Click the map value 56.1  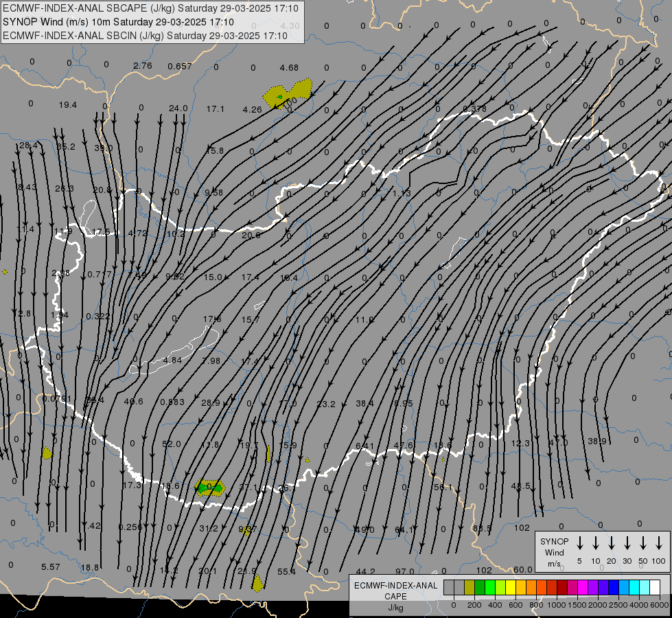pyautogui.click(x=443, y=488)
